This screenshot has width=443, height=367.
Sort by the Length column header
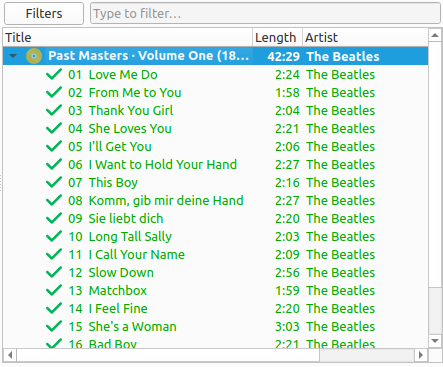coord(277,37)
